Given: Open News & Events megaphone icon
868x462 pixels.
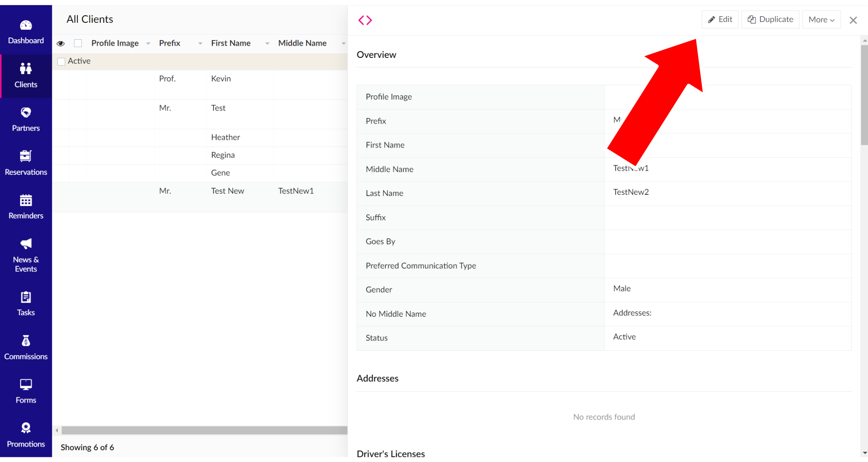Looking at the screenshot, I should [26, 244].
